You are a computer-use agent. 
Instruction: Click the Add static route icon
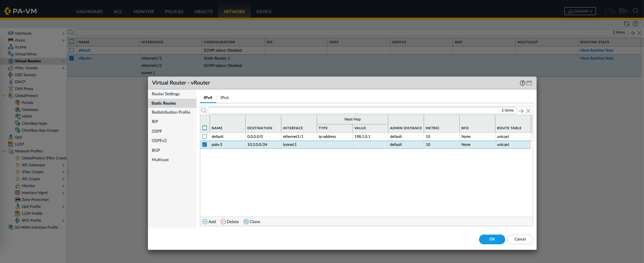coord(205,222)
